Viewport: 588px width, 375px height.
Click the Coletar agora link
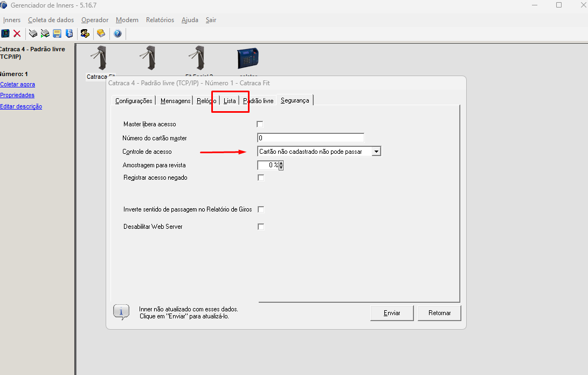(17, 84)
